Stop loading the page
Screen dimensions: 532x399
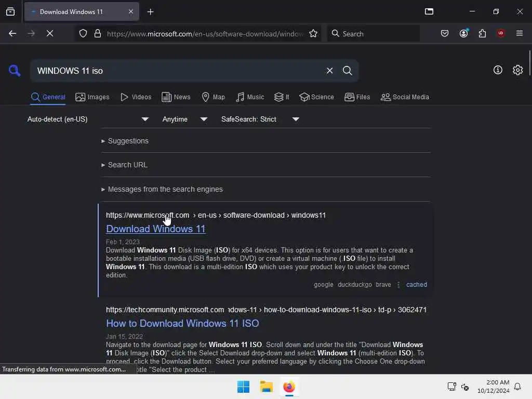point(50,33)
